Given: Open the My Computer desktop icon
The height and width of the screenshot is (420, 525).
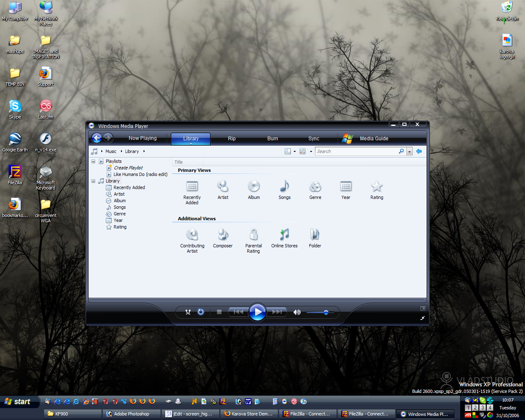Looking at the screenshot, I should (x=15, y=11).
